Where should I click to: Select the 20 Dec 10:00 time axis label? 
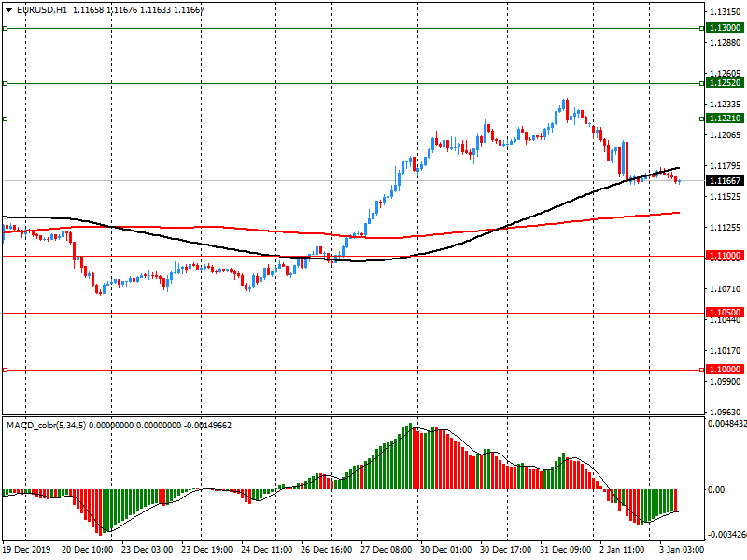87,550
